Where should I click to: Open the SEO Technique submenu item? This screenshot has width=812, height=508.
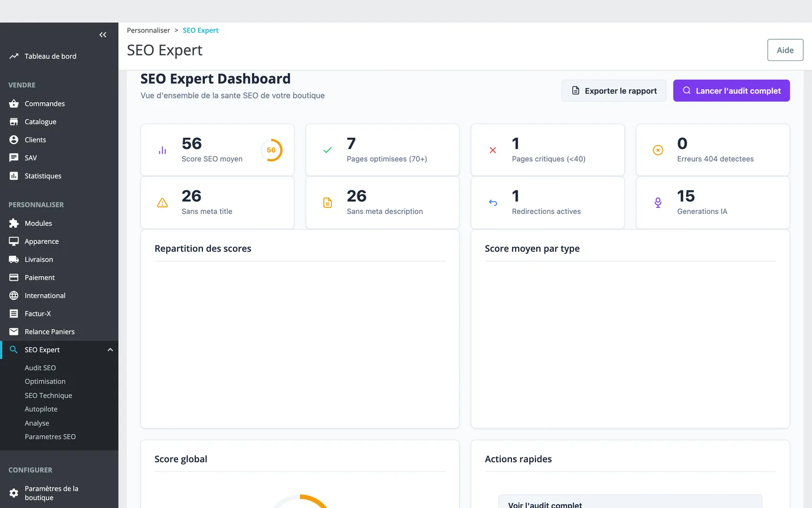(48, 396)
